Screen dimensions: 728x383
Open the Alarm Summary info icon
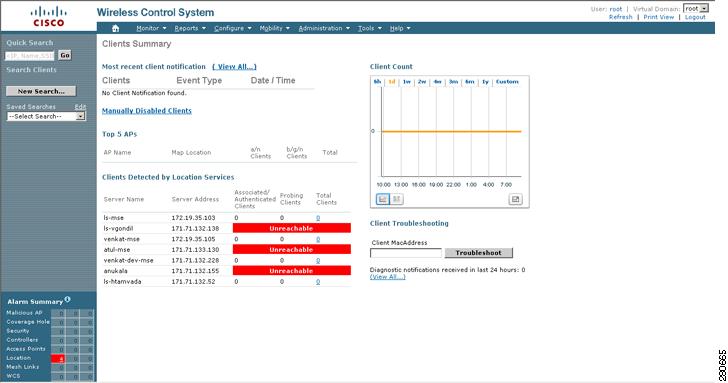coord(68,299)
